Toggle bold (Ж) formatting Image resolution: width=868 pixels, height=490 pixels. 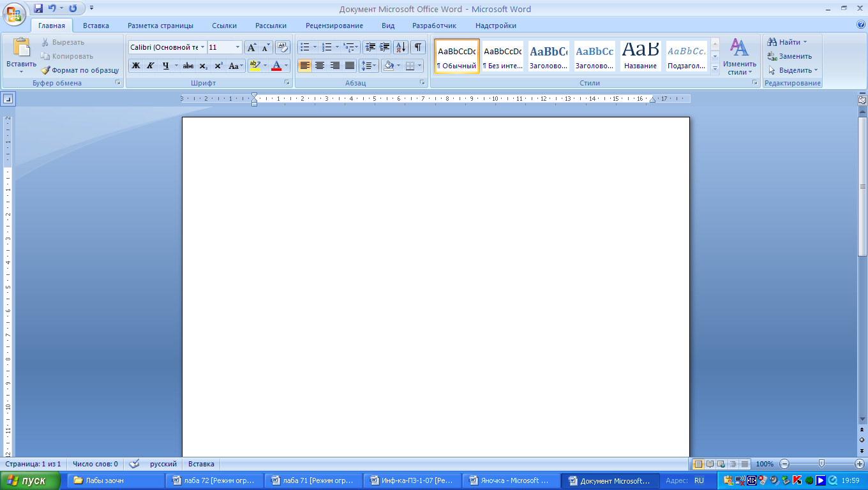136,65
